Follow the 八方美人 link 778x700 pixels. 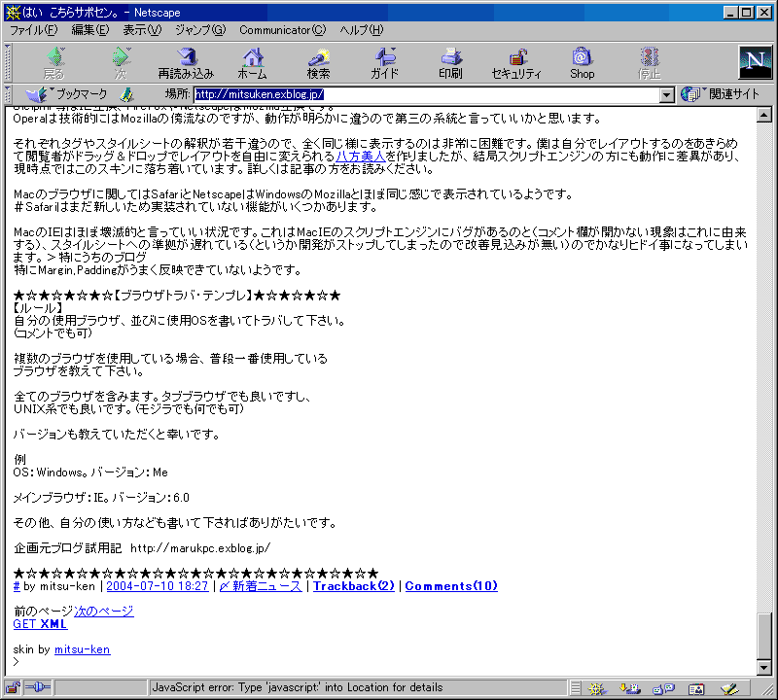[x=360, y=157]
